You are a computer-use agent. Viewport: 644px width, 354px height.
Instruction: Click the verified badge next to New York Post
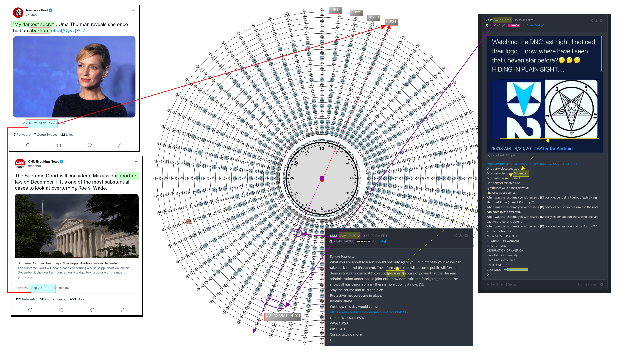pyautogui.click(x=51, y=10)
